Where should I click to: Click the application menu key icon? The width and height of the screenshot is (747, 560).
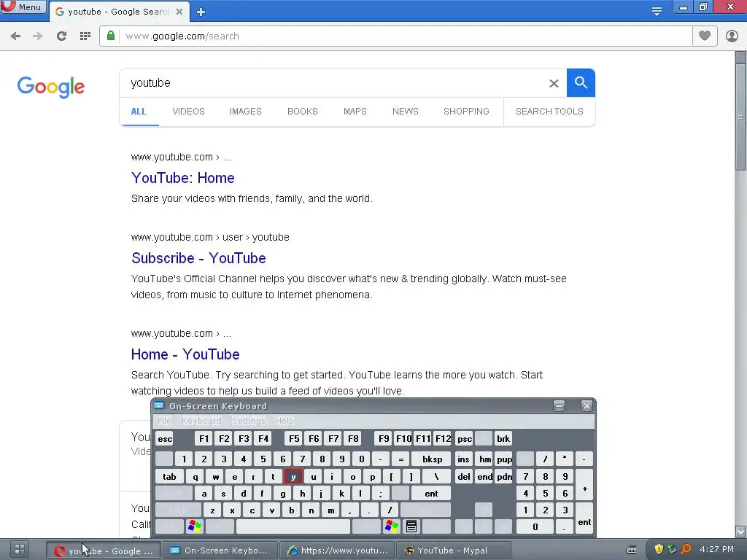pyautogui.click(x=411, y=526)
